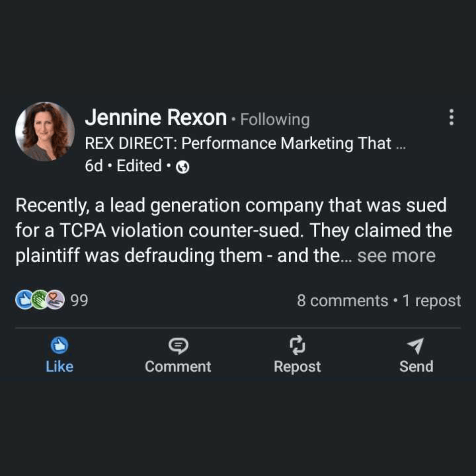
Task: Toggle the Like text label
Action: click(x=59, y=367)
